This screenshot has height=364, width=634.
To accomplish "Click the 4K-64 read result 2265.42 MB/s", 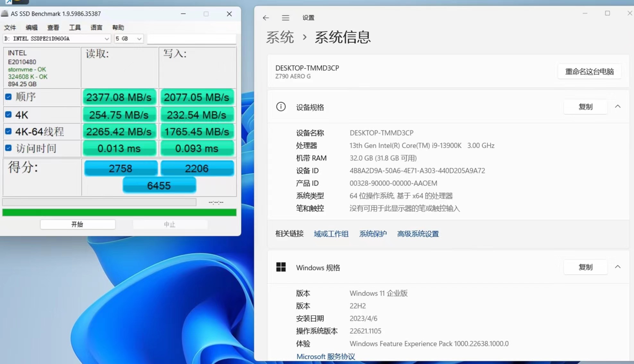I will [119, 132].
